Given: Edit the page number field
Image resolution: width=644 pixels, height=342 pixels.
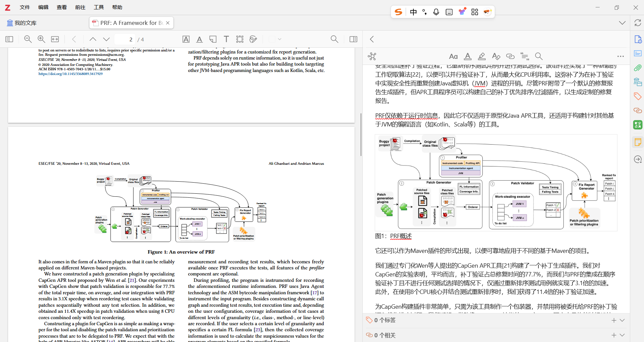Looking at the screenshot, I should coord(125,39).
